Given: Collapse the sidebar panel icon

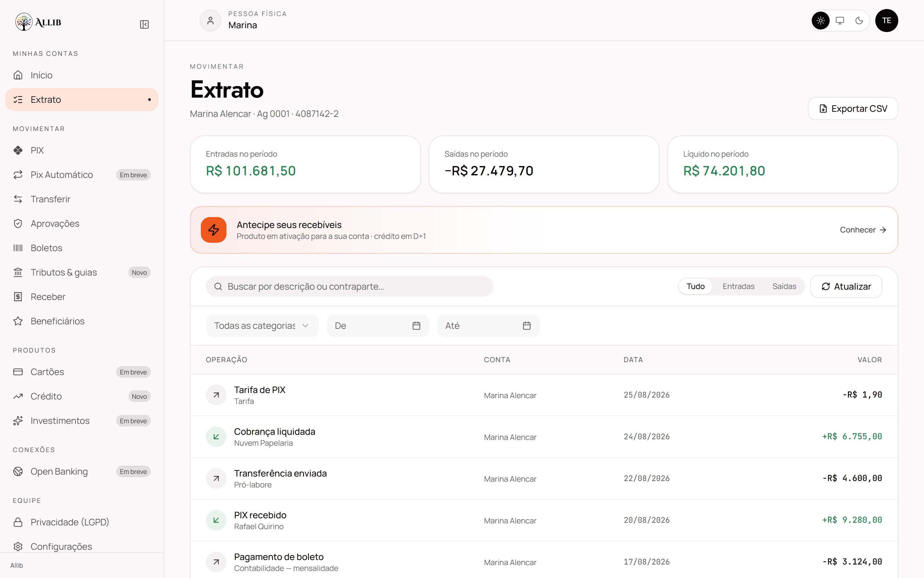Looking at the screenshot, I should click(x=144, y=24).
